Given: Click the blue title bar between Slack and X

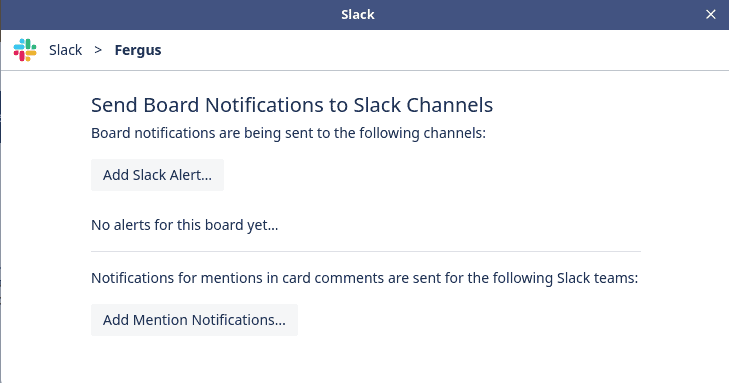Looking at the screenshot, I should (539, 14).
